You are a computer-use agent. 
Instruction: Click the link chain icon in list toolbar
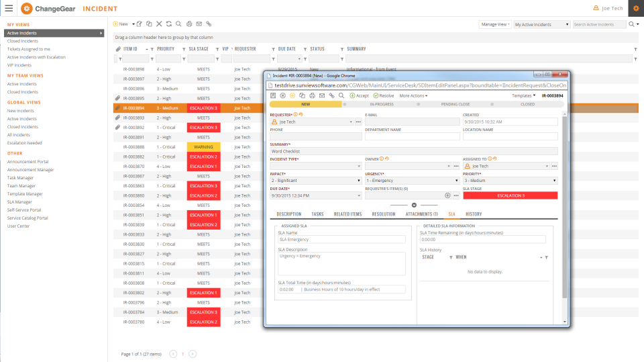pos(209,24)
